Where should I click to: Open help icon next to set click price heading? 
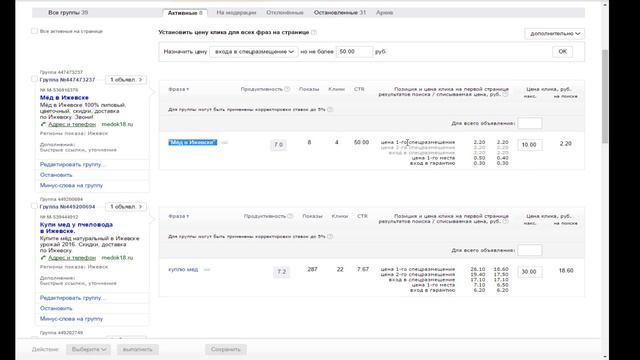click(314, 32)
